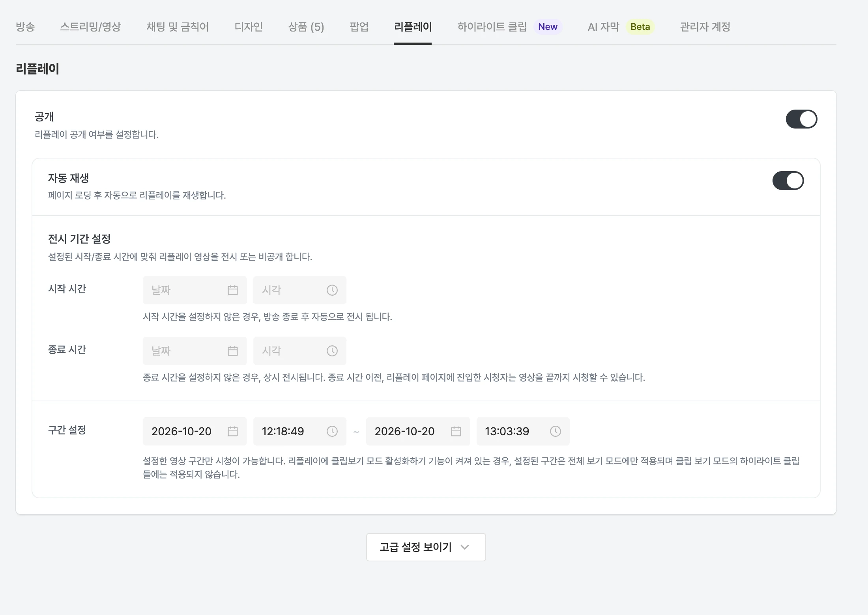The height and width of the screenshot is (615, 868).
Task: Click the 구간 설정 label
Action: (67, 430)
